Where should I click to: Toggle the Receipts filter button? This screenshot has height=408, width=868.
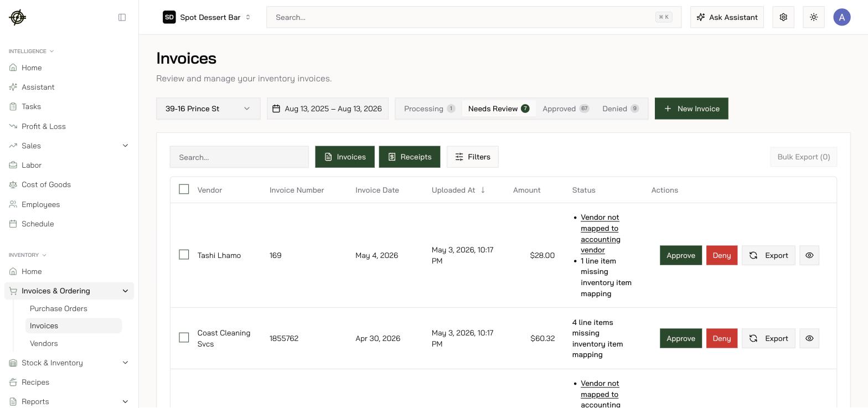(x=410, y=157)
